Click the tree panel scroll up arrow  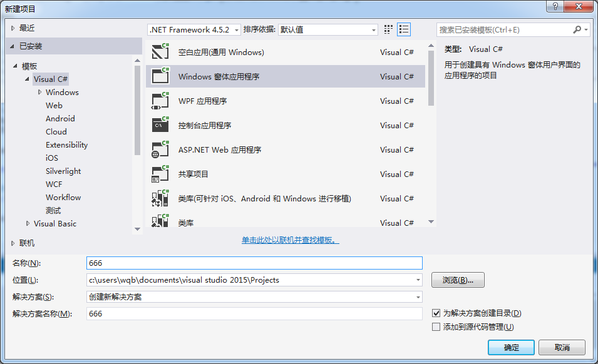pyautogui.click(x=138, y=60)
